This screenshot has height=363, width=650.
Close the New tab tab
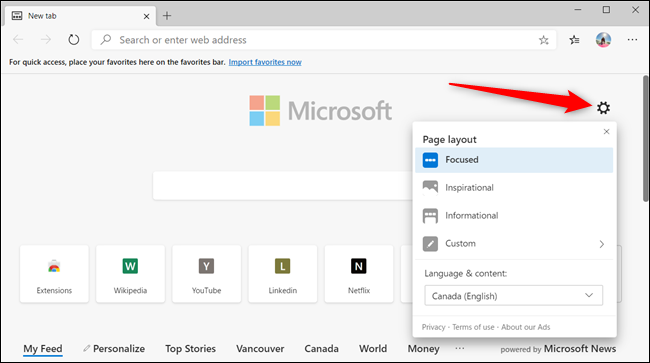click(146, 16)
